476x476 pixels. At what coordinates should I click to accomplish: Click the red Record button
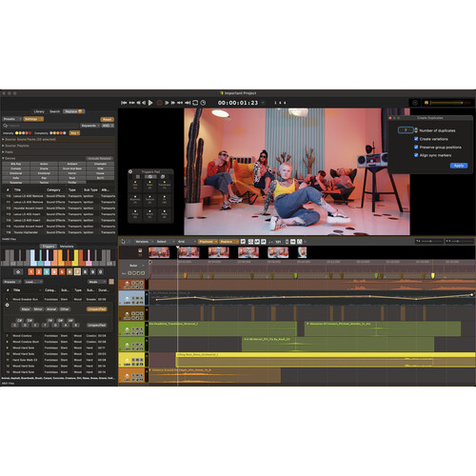159,103
